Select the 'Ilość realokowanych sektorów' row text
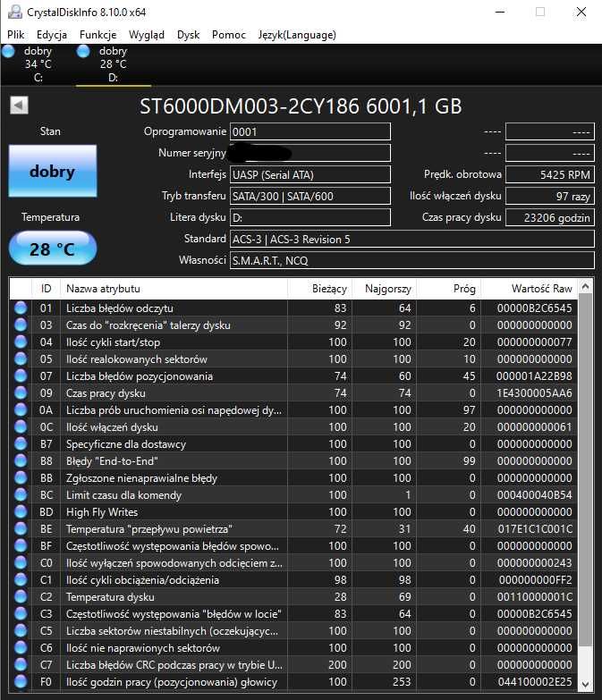The height and width of the screenshot is (700, 602). point(137,358)
